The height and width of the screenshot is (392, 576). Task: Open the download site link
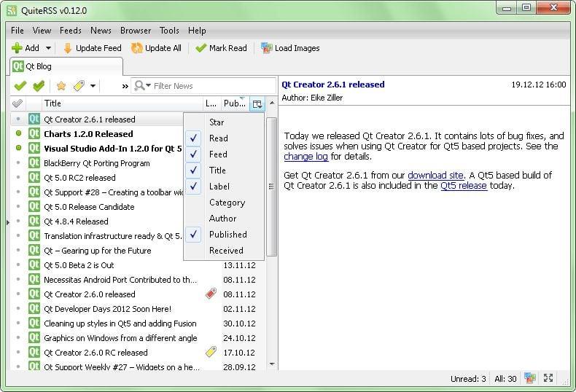click(x=435, y=176)
